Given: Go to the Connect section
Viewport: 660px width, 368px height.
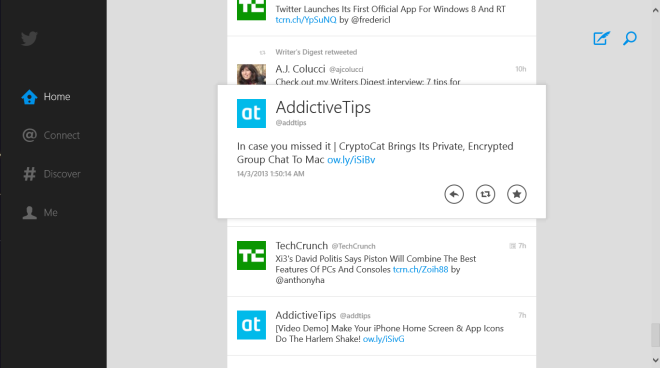Looking at the screenshot, I should tap(51, 135).
